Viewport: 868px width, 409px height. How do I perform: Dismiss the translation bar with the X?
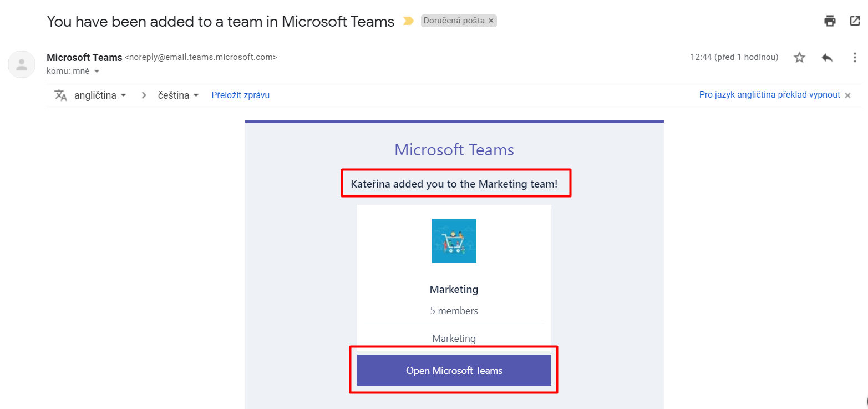pos(847,95)
